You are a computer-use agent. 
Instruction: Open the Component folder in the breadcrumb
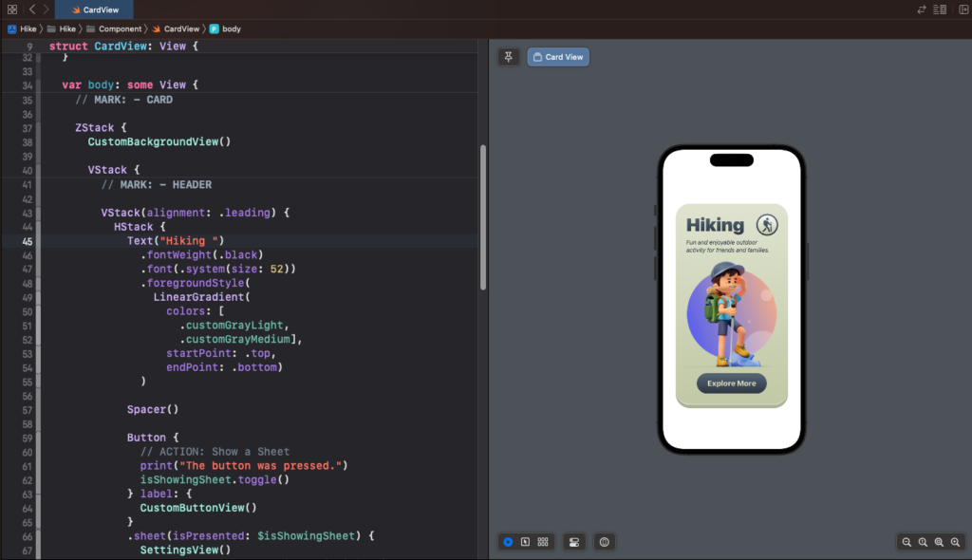pyautogui.click(x=120, y=28)
